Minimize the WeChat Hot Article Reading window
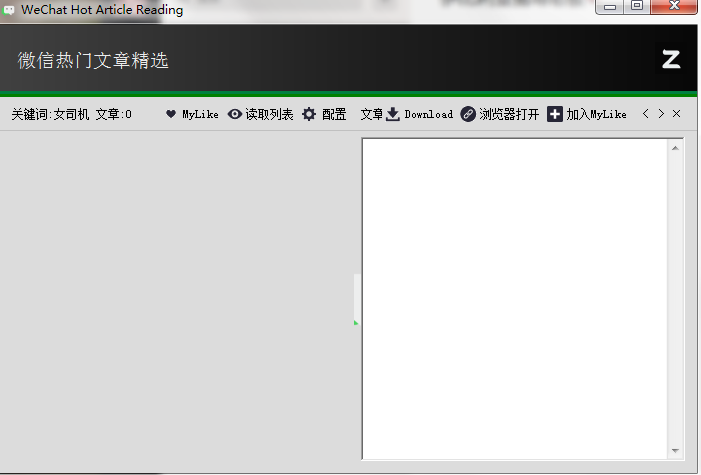The width and height of the screenshot is (701, 475). tap(610, 7)
